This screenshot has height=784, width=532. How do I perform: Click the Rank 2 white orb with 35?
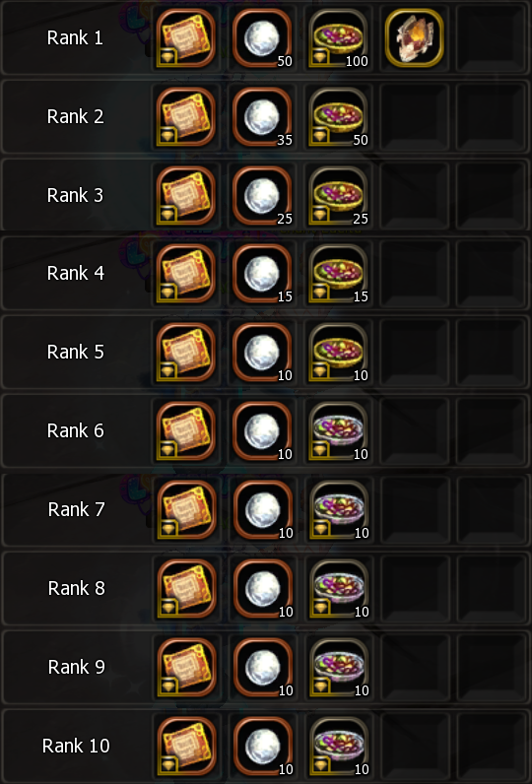tap(262, 117)
